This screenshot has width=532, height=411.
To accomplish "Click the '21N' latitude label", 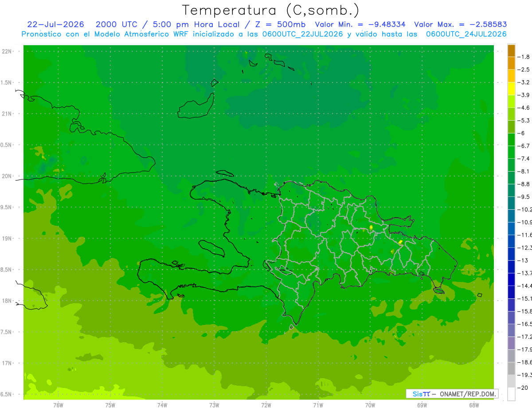I will (x=7, y=114).
